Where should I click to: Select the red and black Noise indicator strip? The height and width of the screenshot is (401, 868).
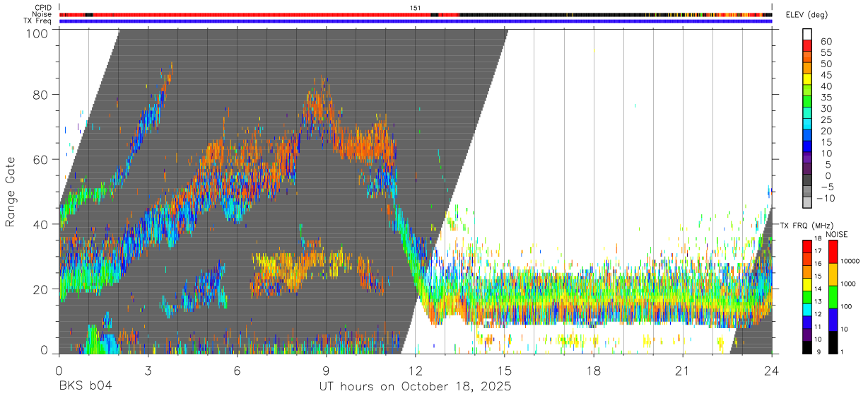[x=416, y=14]
